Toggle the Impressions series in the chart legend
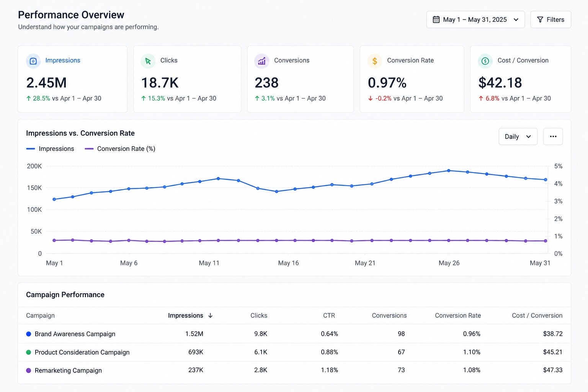588x392 pixels. coord(50,149)
